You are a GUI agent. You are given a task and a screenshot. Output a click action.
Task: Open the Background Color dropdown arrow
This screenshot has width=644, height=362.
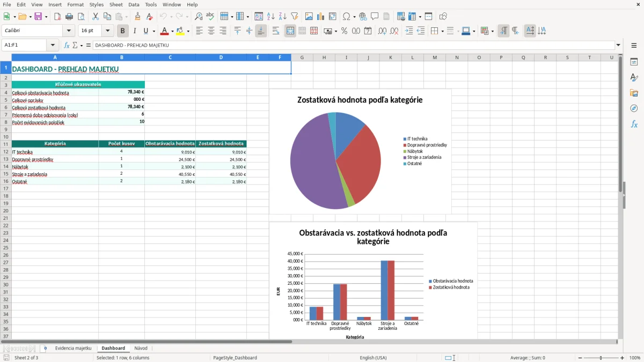pyautogui.click(x=188, y=31)
